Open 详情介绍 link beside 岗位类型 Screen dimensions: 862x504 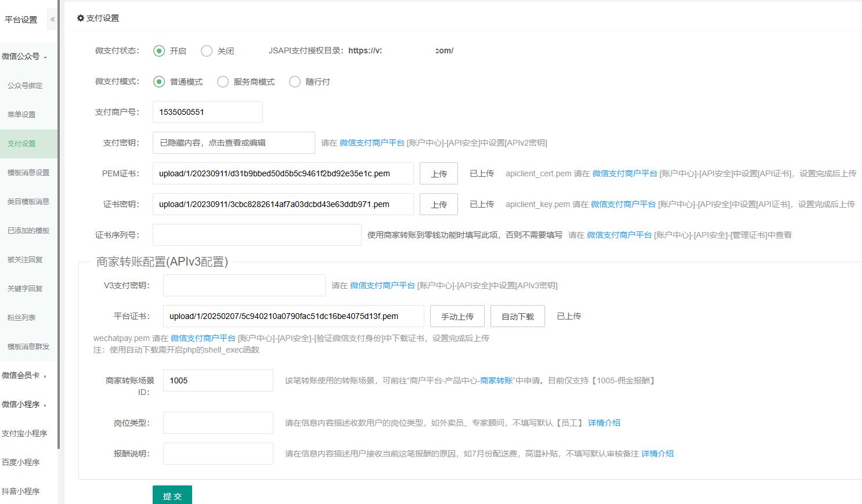point(604,423)
